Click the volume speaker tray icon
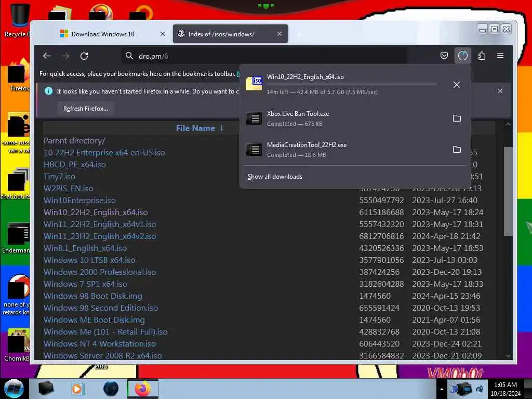Image resolution: width=532 pixels, height=399 pixels. click(480, 389)
